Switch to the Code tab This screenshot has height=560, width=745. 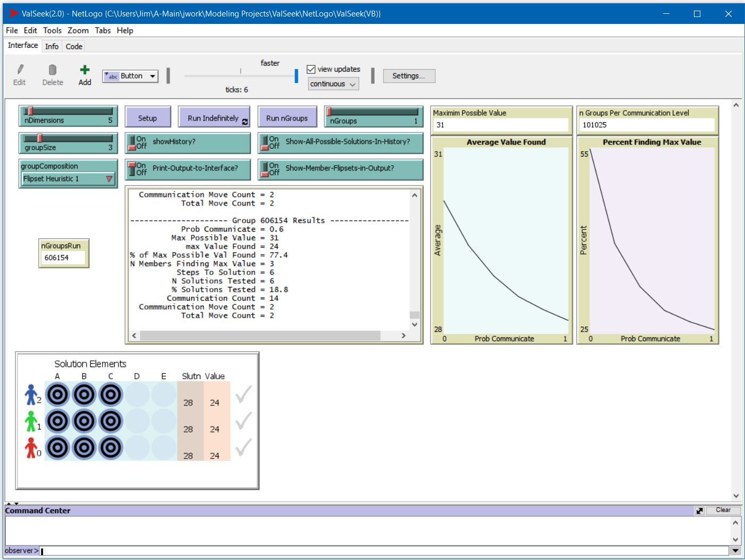point(73,46)
